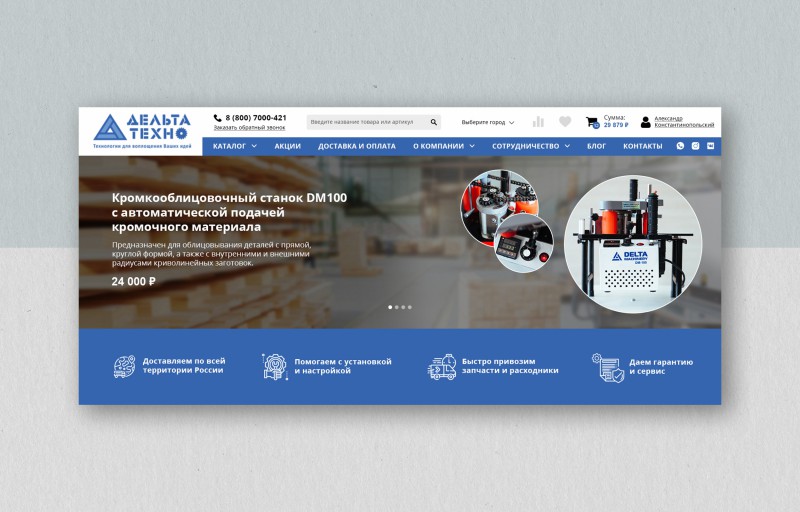
Task: Click the fast spare parts delivery icon
Action: point(442,367)
